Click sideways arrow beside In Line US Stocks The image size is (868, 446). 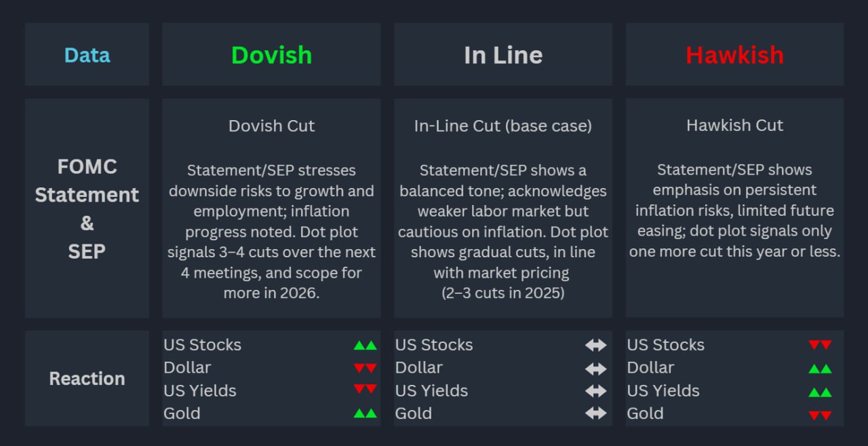pos(595,345)
